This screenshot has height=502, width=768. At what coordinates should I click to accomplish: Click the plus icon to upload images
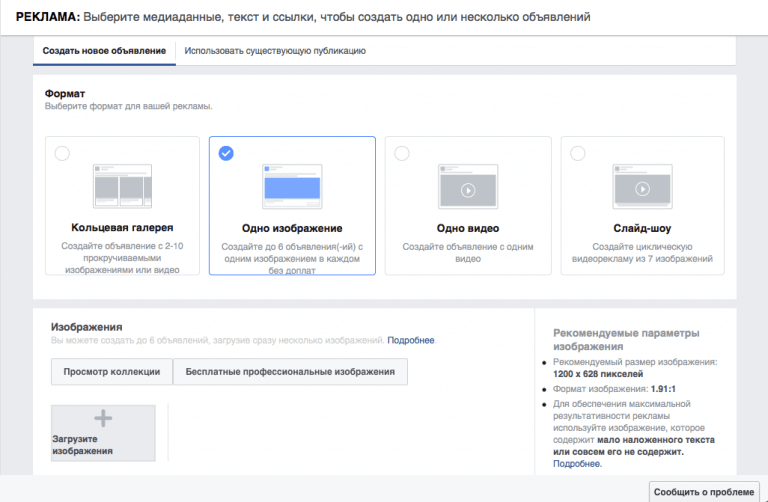(x=103, y=418)
